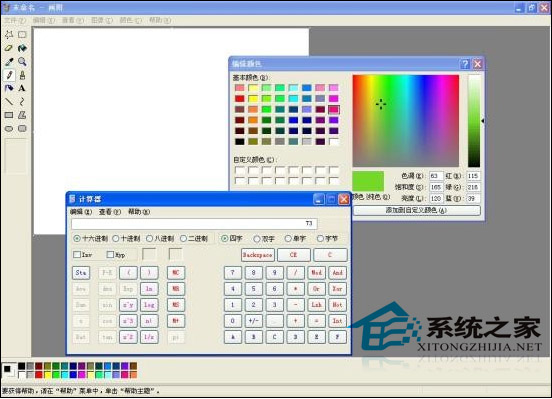The width and height of the screenshot is (552, 399).
Task: Select the rectangular Select tool in Paint
Action: 22,35
